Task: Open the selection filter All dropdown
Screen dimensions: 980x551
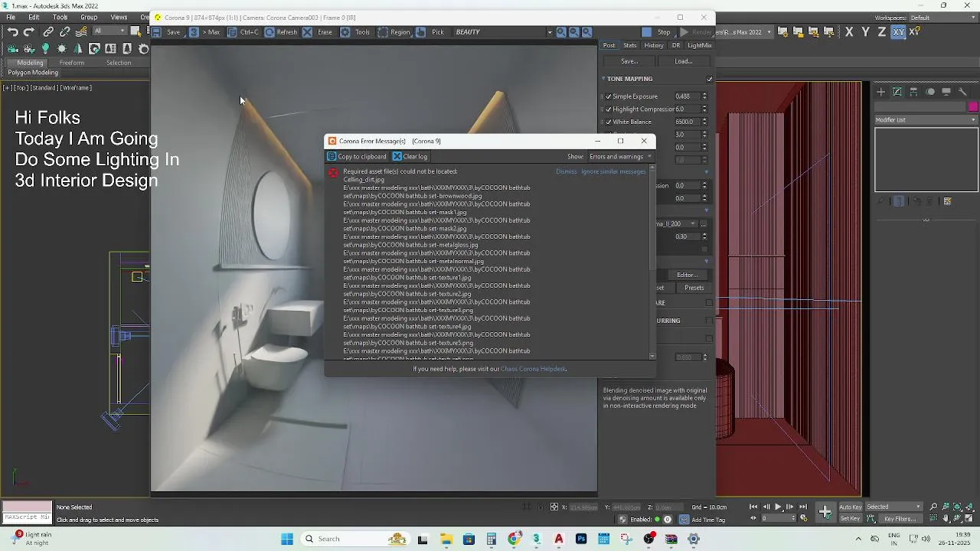Action: point(109,31)
